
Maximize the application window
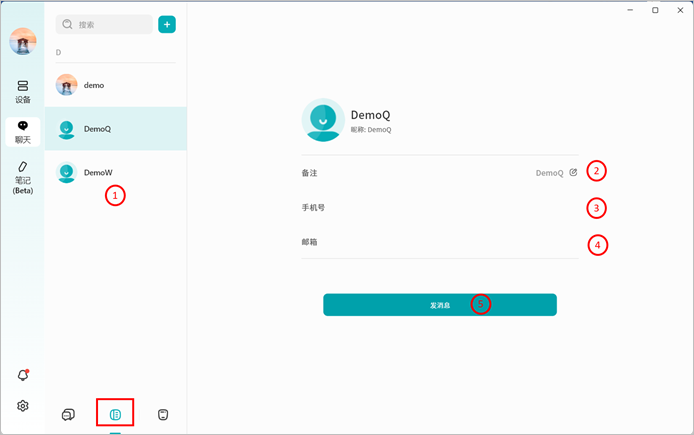point(655,10)
